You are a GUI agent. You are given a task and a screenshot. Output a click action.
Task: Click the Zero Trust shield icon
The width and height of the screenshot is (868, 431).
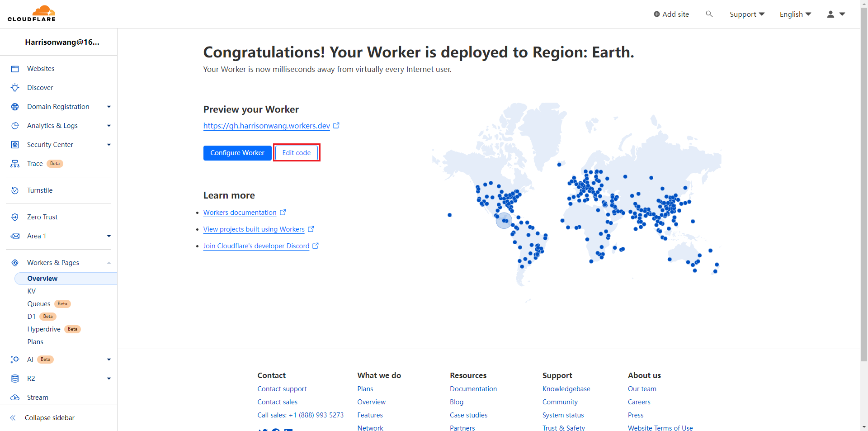(15, 217)
